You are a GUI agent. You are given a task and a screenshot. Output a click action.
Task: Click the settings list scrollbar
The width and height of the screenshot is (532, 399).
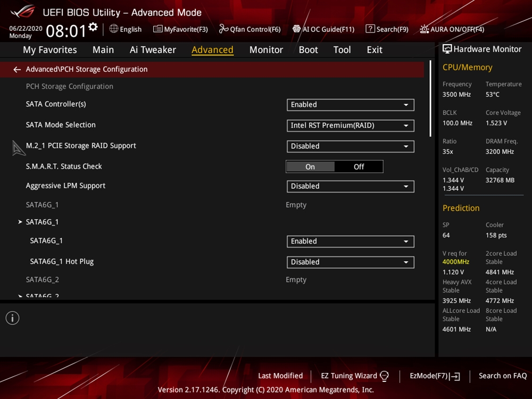tap(430, 98)
